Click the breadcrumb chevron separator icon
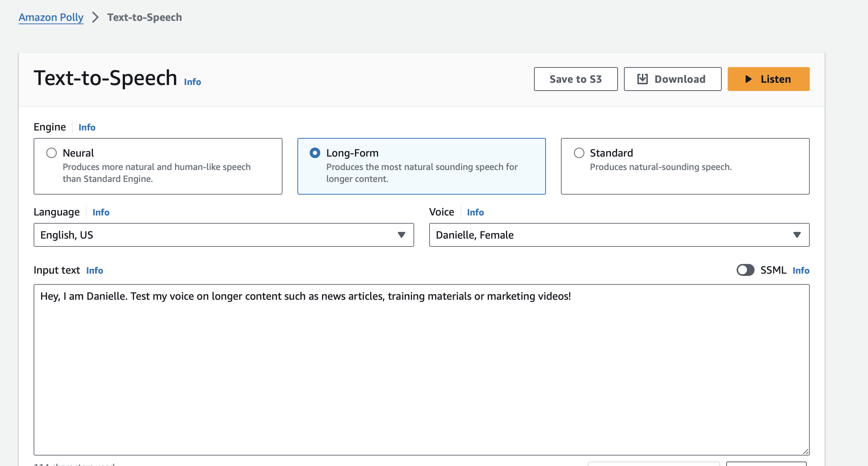 tap(96, 18)
